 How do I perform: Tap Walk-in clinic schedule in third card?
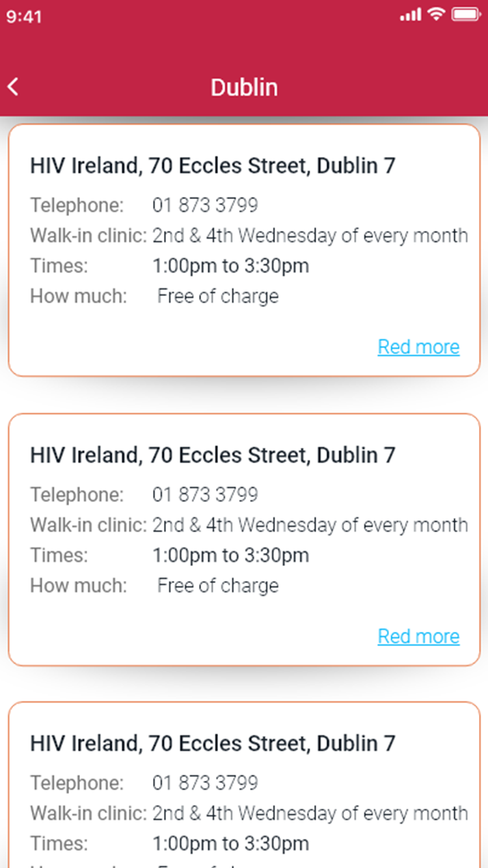coord(310,813)
